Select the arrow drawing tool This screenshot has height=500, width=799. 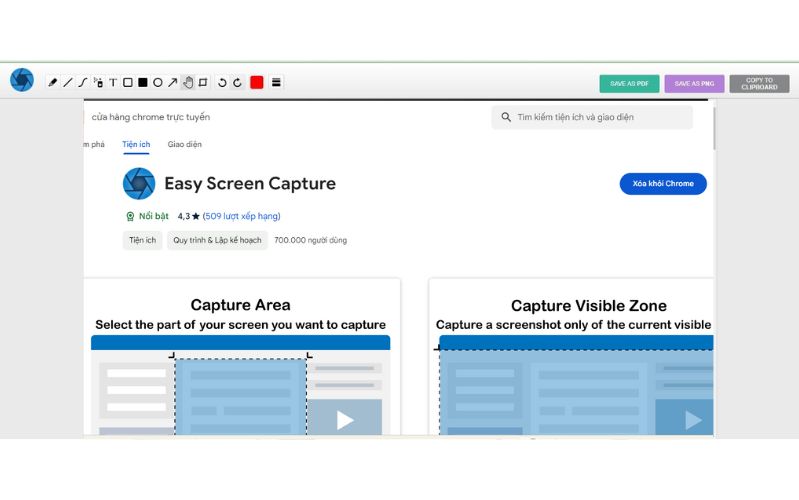tap(173, 83)
